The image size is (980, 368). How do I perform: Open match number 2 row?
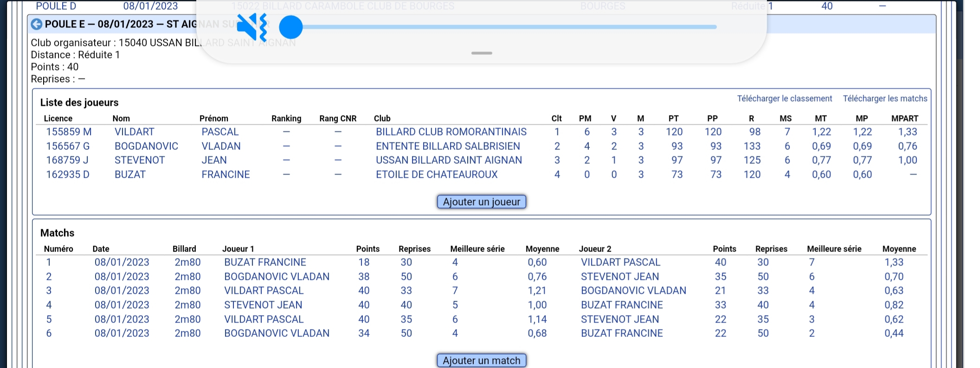pyautogui.click(x=482, y=277)
